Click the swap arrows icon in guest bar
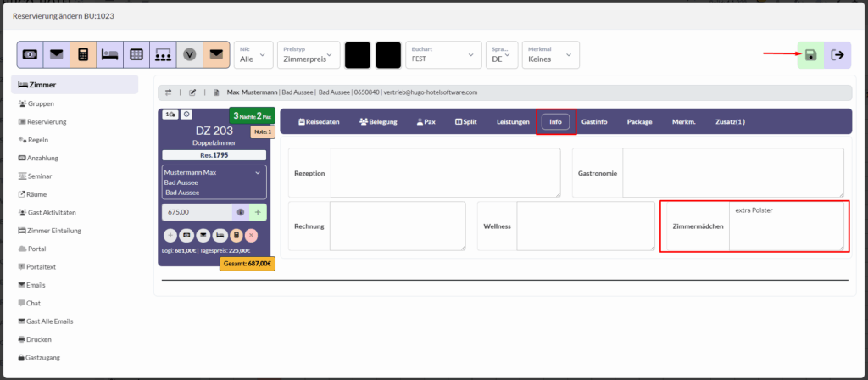Viewport: 868px width, 380px height. [168, 92]
